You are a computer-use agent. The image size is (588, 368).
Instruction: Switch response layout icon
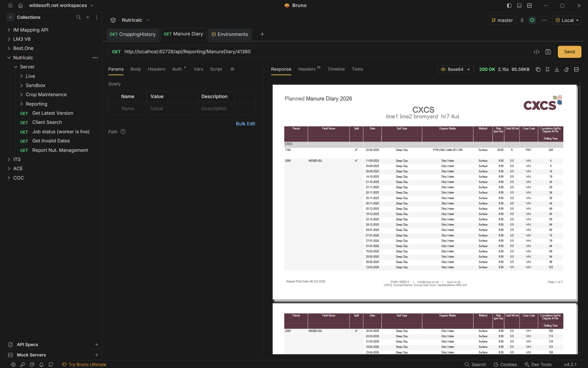pyautogui.click(x=576, y=69)
